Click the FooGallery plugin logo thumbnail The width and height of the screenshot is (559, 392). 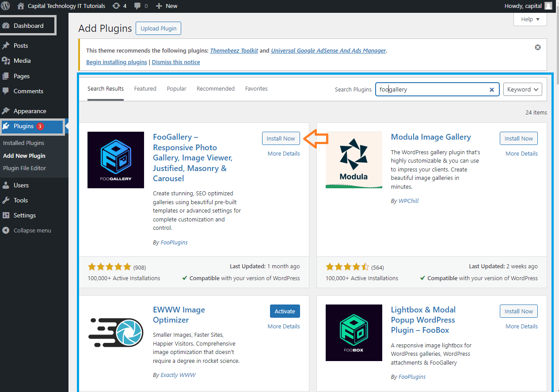click(116, 160)
